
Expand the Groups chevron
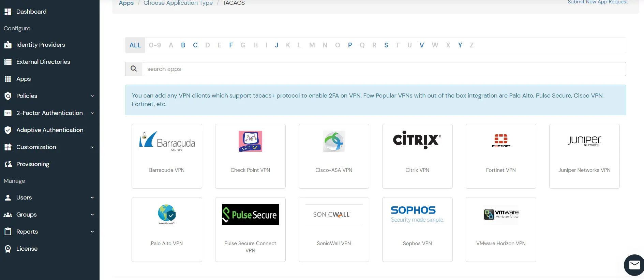(x=92, y=215)
